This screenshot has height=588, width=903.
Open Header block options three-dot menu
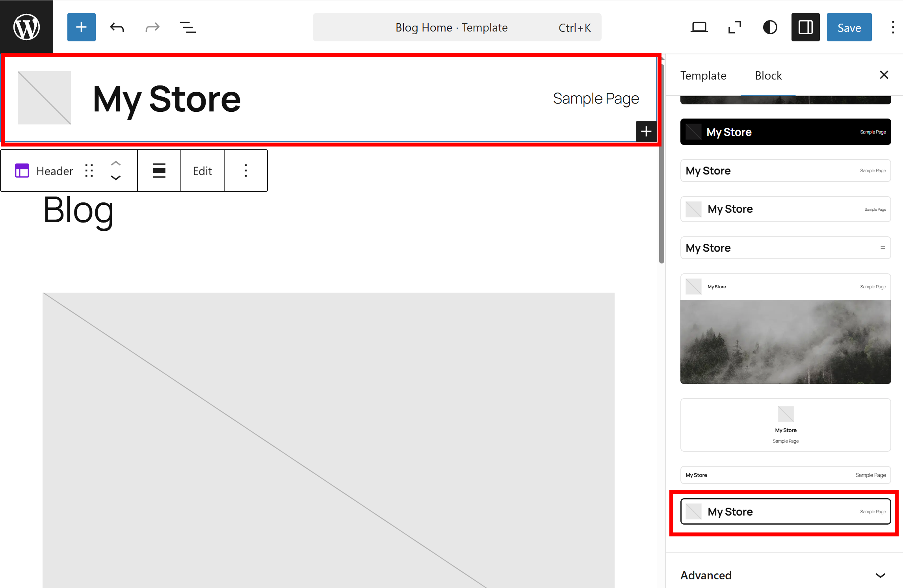[x=246, y=171]
